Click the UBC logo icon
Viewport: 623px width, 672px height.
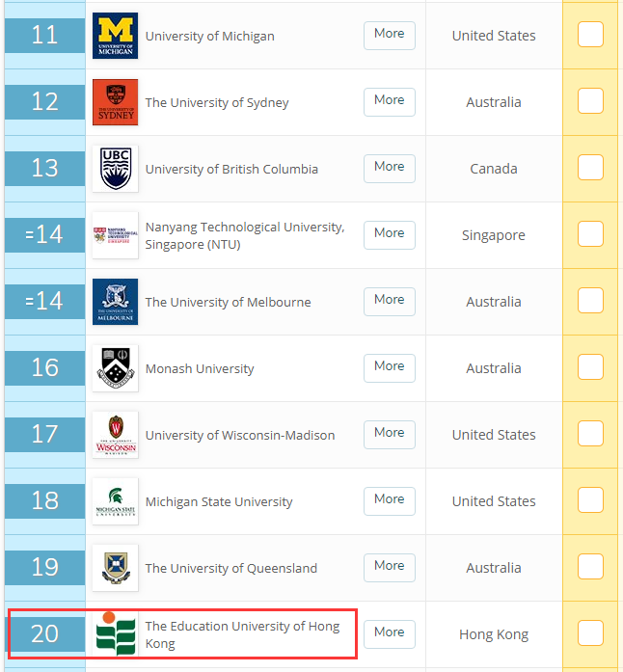tap(115, 169)
